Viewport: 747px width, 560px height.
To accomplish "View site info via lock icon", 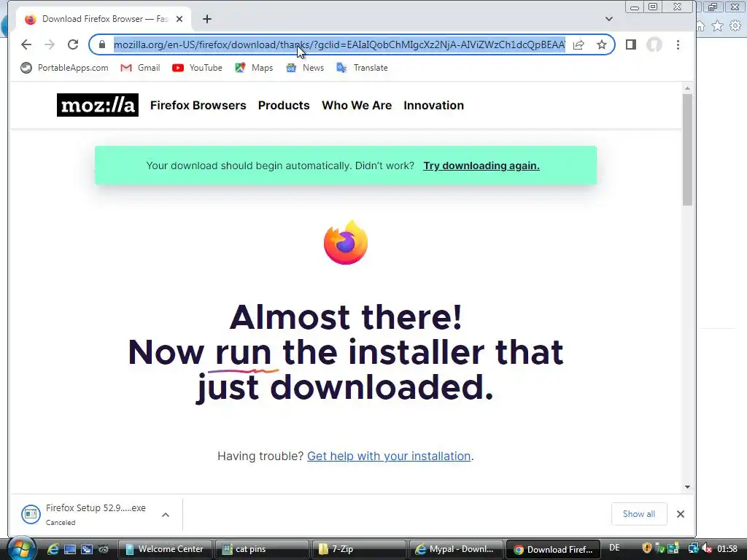I will [102, 44].
